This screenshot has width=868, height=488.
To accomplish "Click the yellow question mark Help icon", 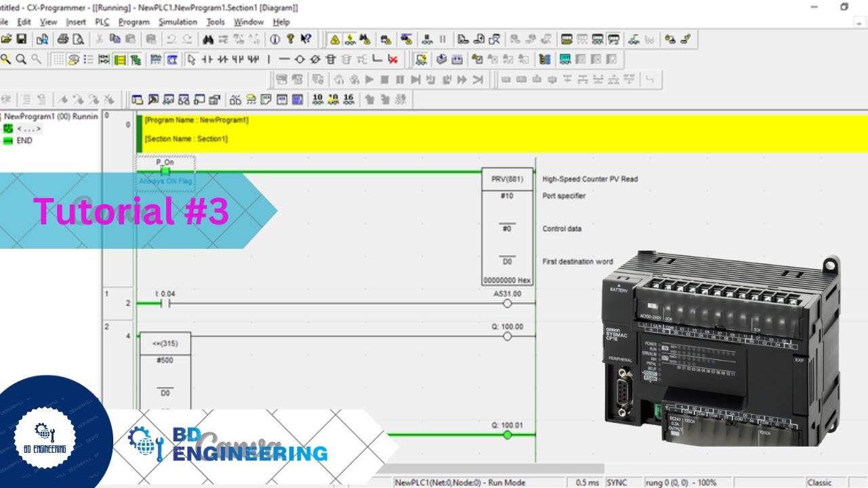I will coord(290,39).
